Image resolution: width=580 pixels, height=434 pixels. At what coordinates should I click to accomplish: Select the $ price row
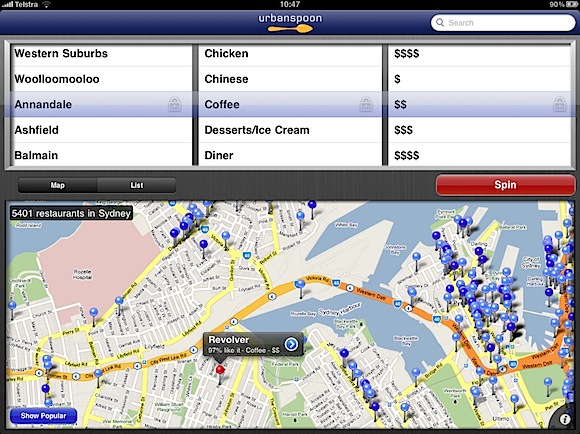[480, 79]
